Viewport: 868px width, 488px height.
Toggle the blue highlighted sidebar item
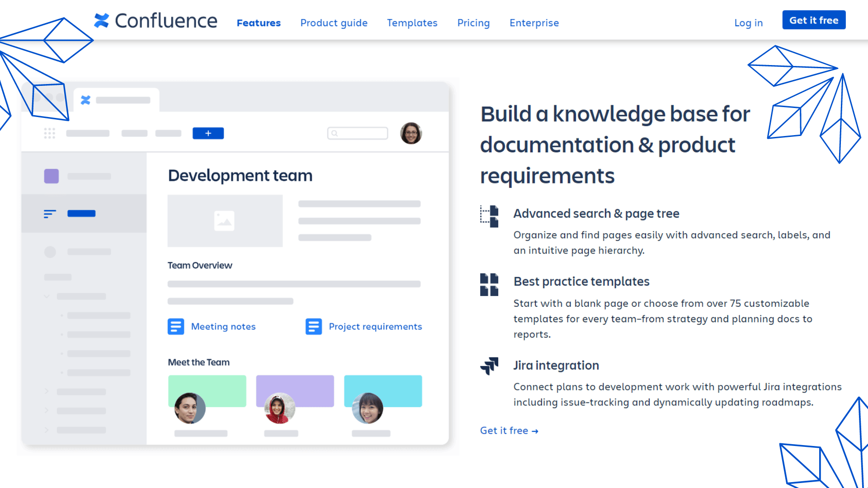click(x=83, y=213)
